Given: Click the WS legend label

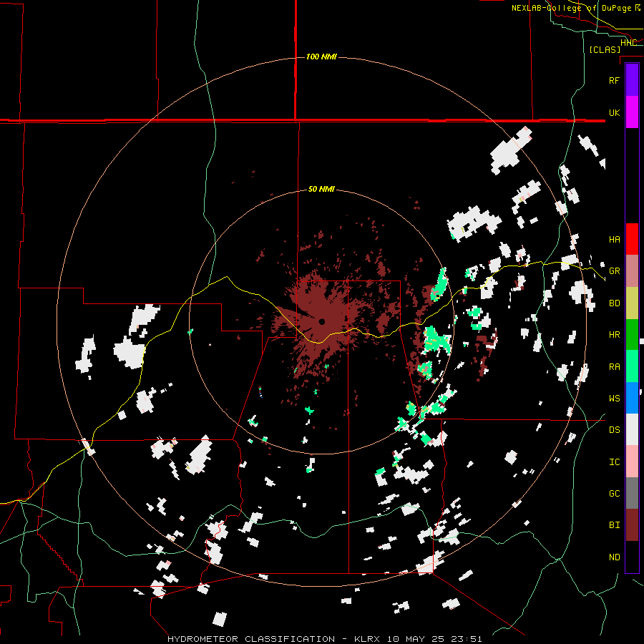Looking at the screenshot, I should [x=614, y=399].
